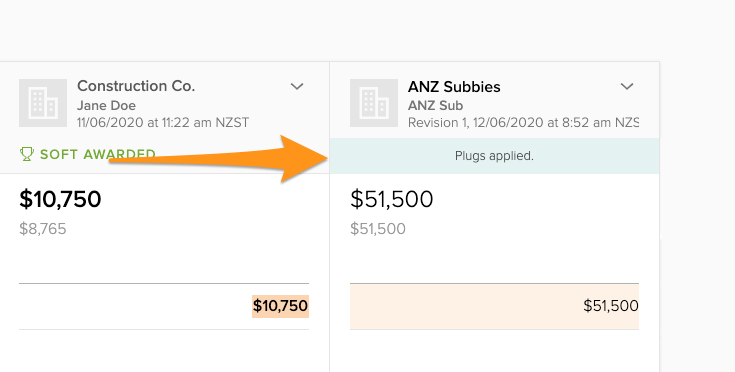The height and width of the screenshot is (372, 735).
Task: Click the ANZ Sub contact name
Action: click(435, 105)
